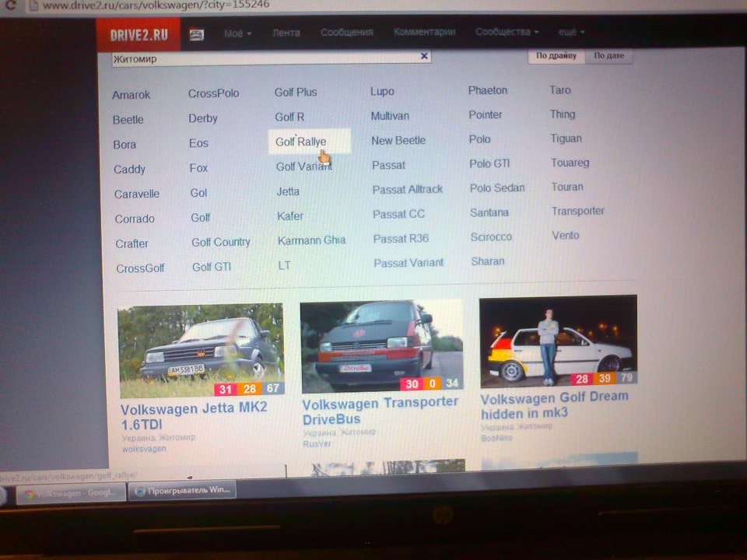Switch to the Volkswagen Google Chrome taskbar button
747x560 pixels.
[72, 493]
